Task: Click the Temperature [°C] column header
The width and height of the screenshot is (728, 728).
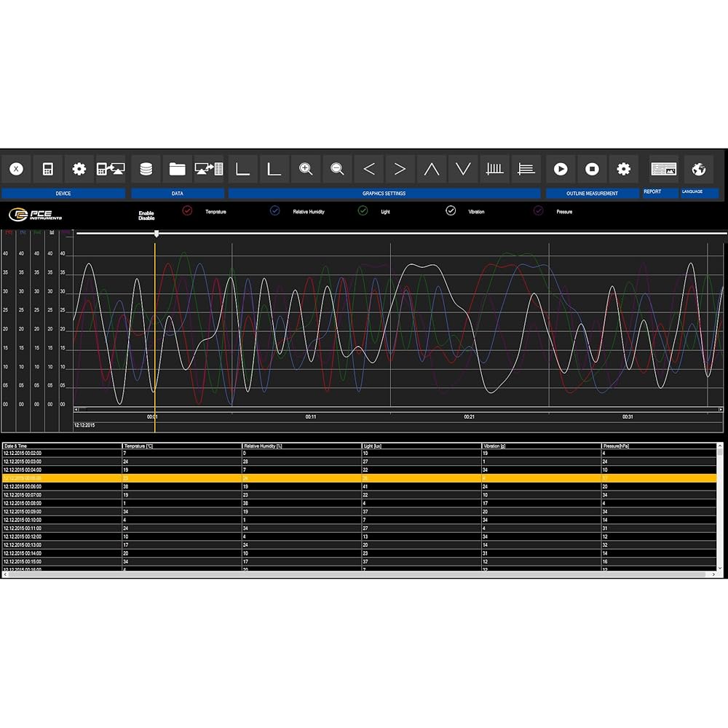Action: coord(181,445)
